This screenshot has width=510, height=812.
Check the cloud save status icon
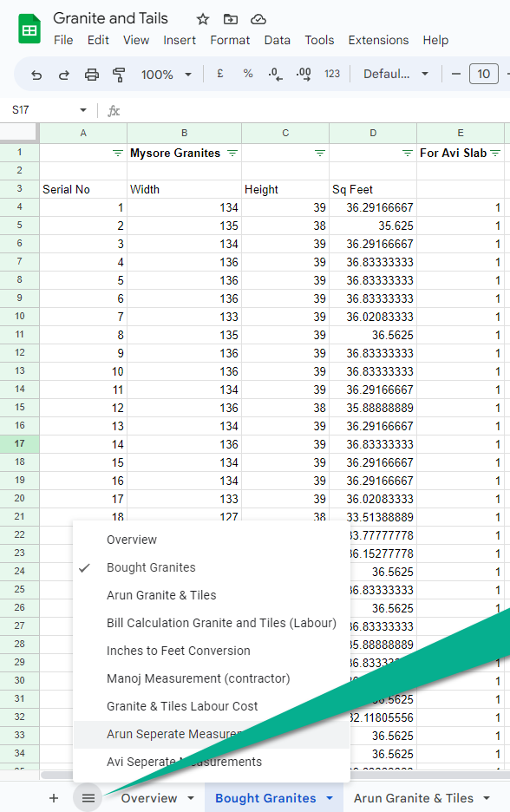click(258, 20)
